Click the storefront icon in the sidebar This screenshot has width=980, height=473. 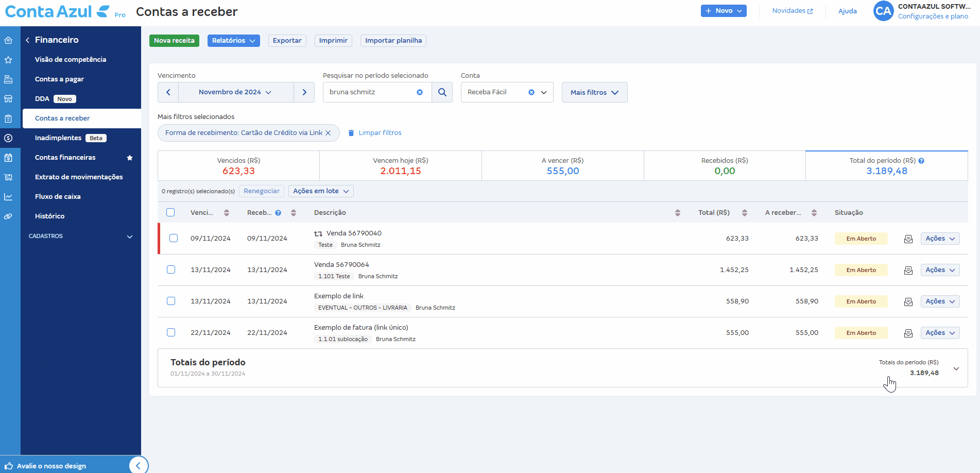pyautogui.click(x=9, y=98)
